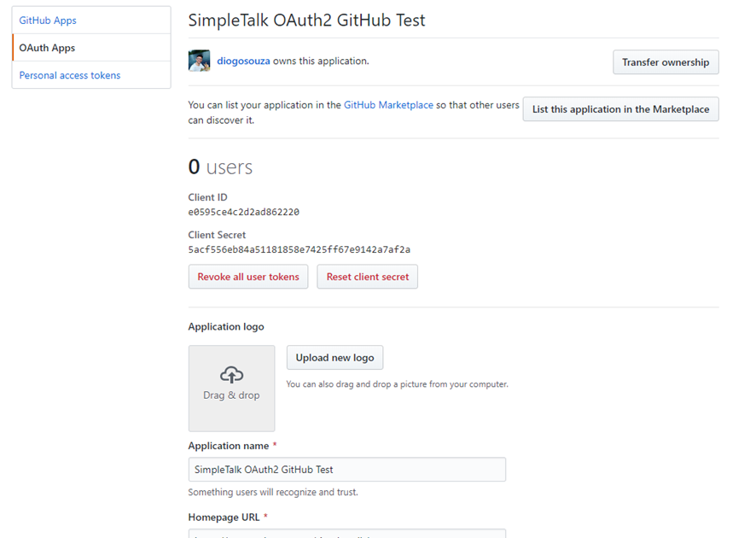
Task: Click the Homepage URL field label
Action: [224, 518]
